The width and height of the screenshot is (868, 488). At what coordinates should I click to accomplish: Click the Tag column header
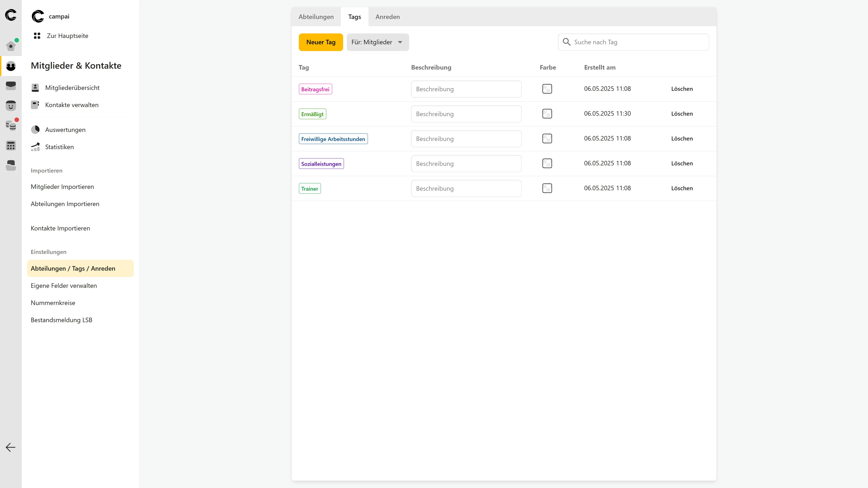click(304, 67)
